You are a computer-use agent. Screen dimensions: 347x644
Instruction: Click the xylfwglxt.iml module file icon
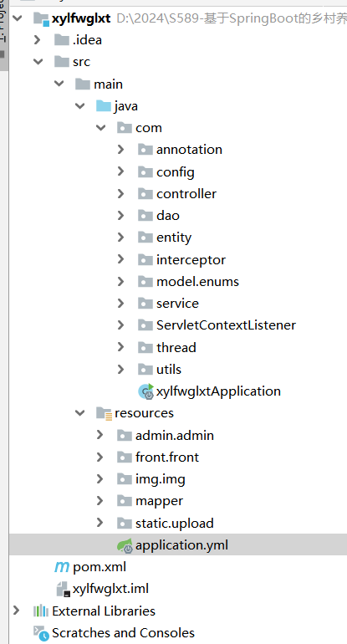63,589
